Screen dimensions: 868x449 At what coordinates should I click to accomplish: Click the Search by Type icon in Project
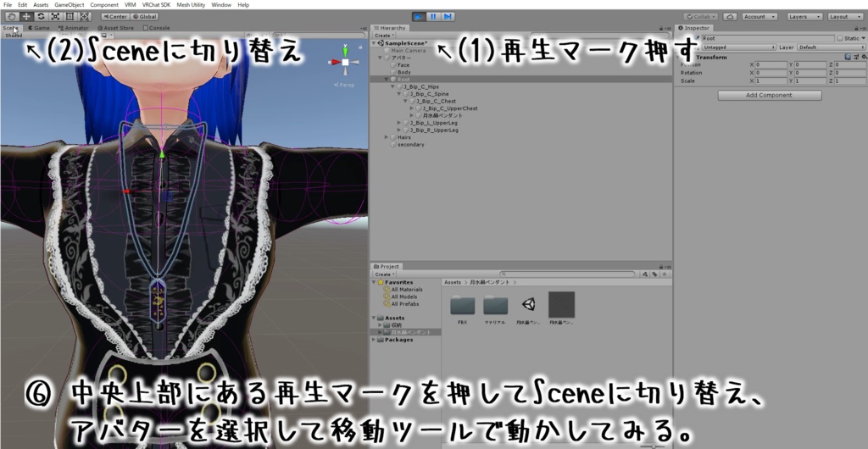click(x=644, y=274)
